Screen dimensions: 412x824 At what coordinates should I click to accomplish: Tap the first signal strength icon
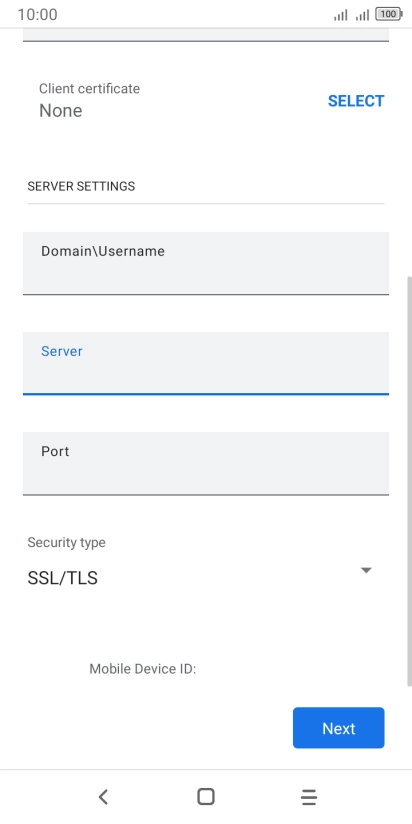click(341, 15)
